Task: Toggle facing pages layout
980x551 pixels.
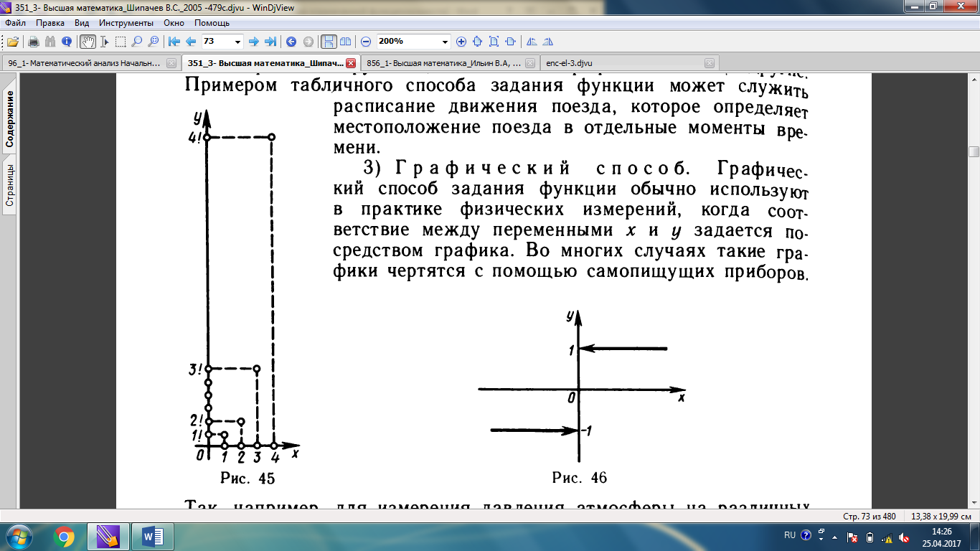Action: coord(345,42)
